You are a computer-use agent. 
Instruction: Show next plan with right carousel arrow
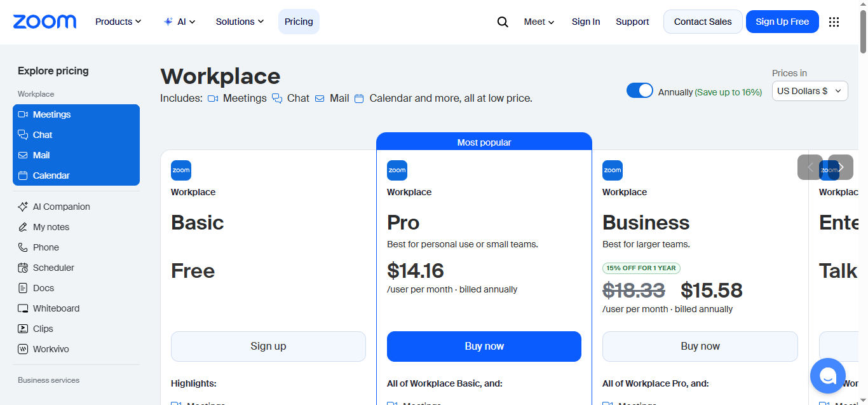pos(841,167)
